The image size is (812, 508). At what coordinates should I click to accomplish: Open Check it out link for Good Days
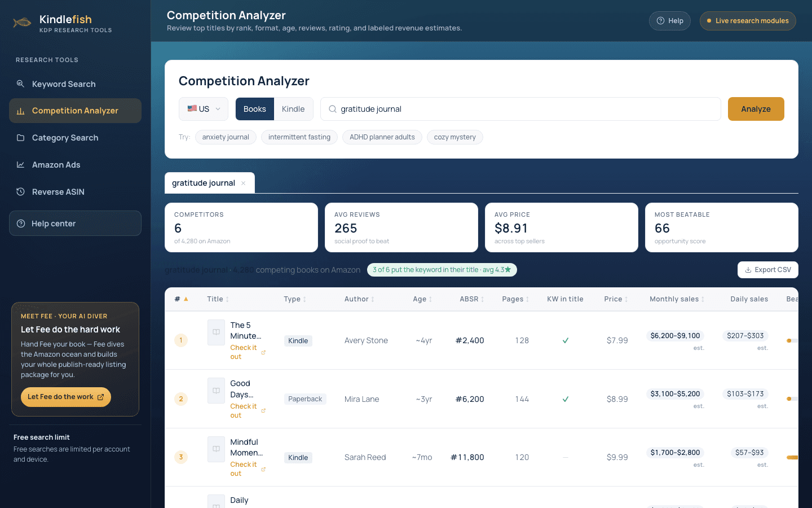coord(248,411)
